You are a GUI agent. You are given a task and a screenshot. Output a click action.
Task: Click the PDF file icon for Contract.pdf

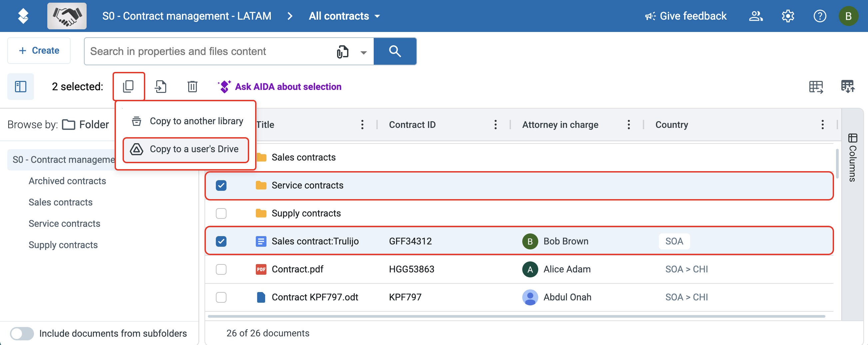tap(261, 269)
